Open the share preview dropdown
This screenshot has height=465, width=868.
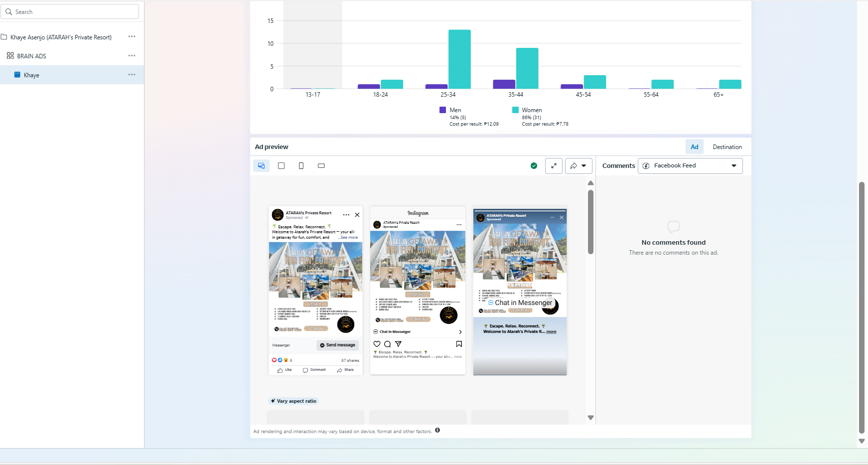tap(579, 166)
